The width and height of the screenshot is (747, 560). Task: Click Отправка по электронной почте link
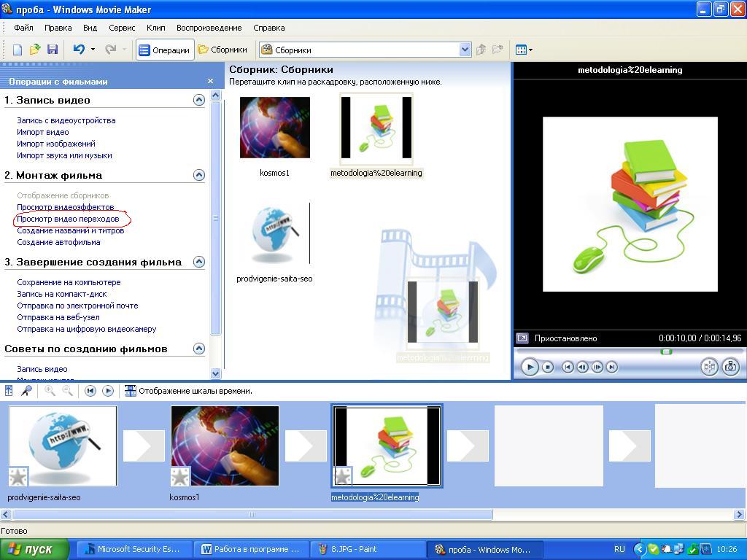click(77, 306)
